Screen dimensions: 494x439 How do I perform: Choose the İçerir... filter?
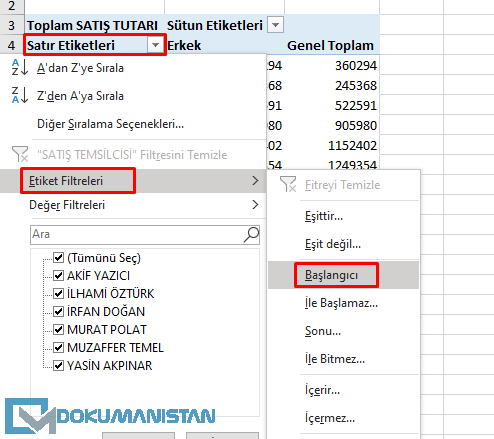(x=322, y=390)
